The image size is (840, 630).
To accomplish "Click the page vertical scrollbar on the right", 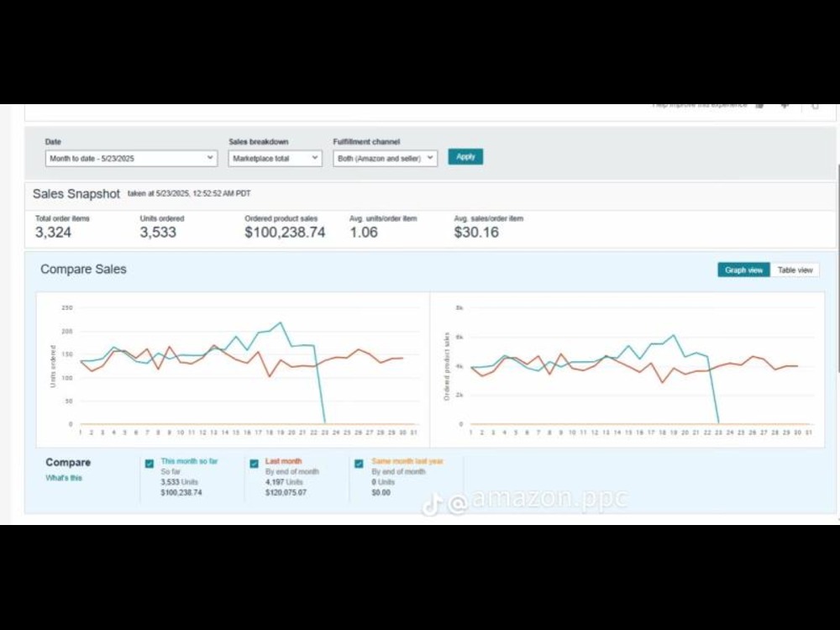I will point(837,268).
